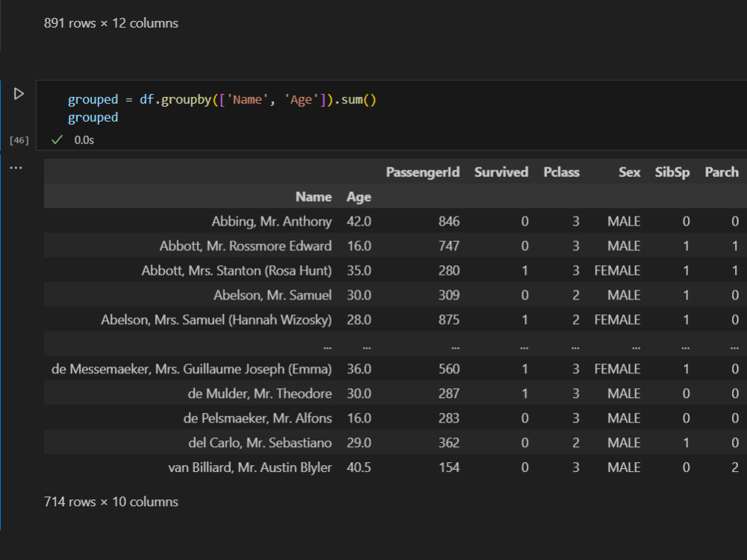Select 'Abbott, Mrs. Stanton (Rosa Hunt)' cell
Image resolution: width=747 pixels, height=560 pixels.
(236, 270)
